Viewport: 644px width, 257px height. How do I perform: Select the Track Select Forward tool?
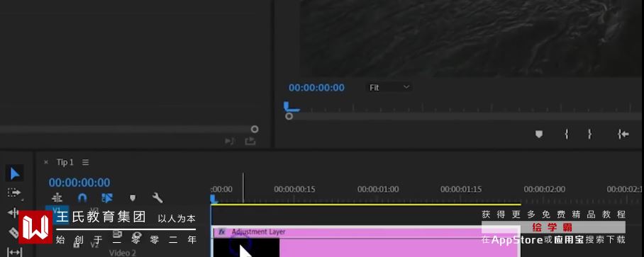14,193
